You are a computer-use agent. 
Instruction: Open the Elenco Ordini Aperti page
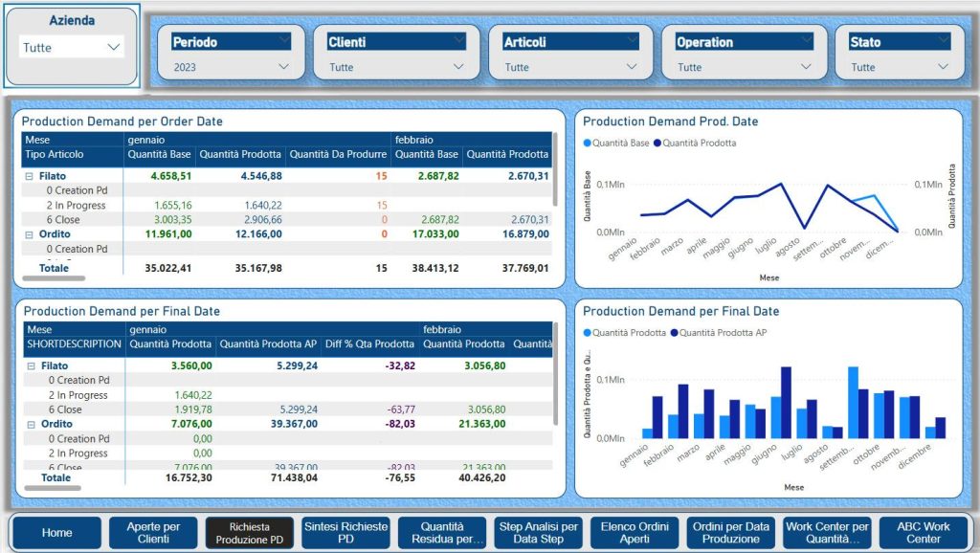(x=634, y=533)
